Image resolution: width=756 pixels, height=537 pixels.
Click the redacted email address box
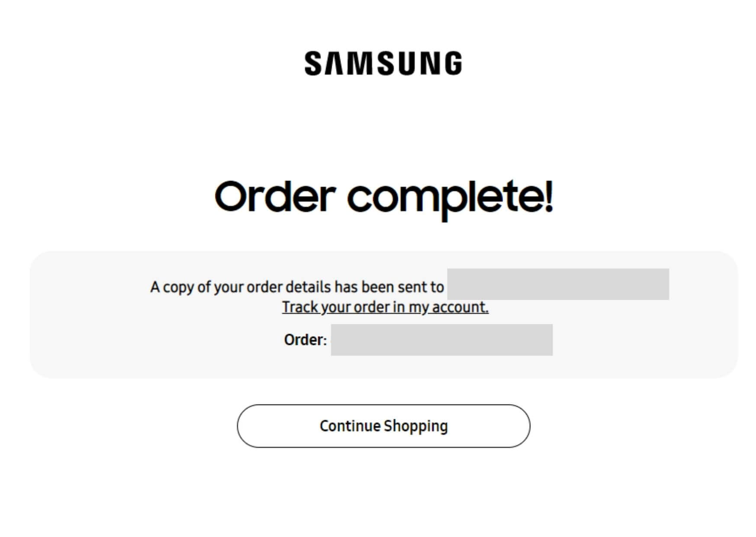pyautogui.click(x=558, y=284)
